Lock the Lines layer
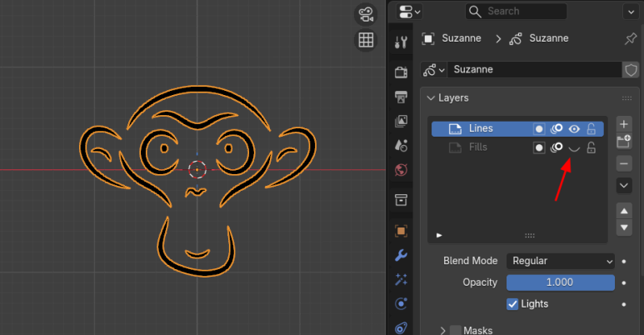Viewport: 644px width, 335px height. 591,129
